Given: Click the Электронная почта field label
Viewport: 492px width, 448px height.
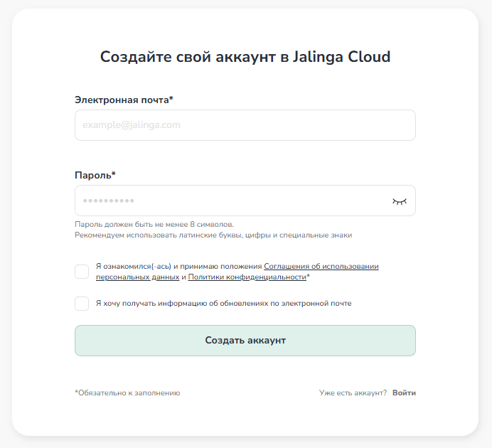Looking at the screenshot, I should [x=124, y=100].
